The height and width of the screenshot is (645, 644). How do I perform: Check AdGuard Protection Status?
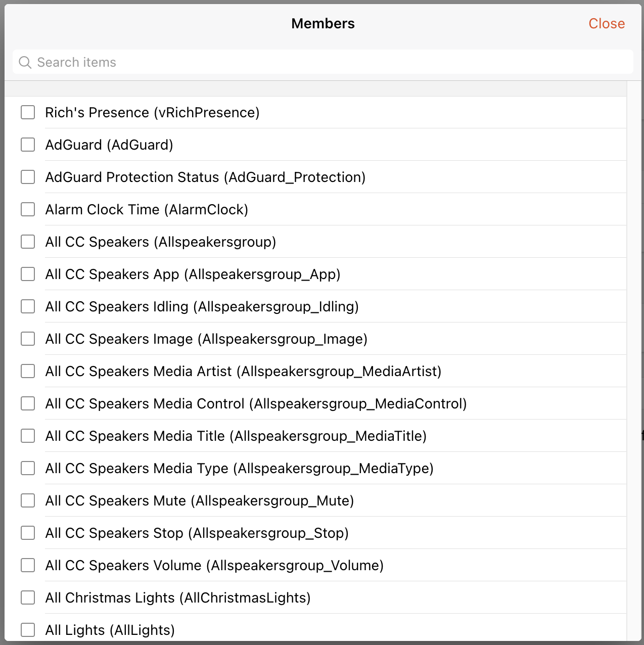[27, 177]
